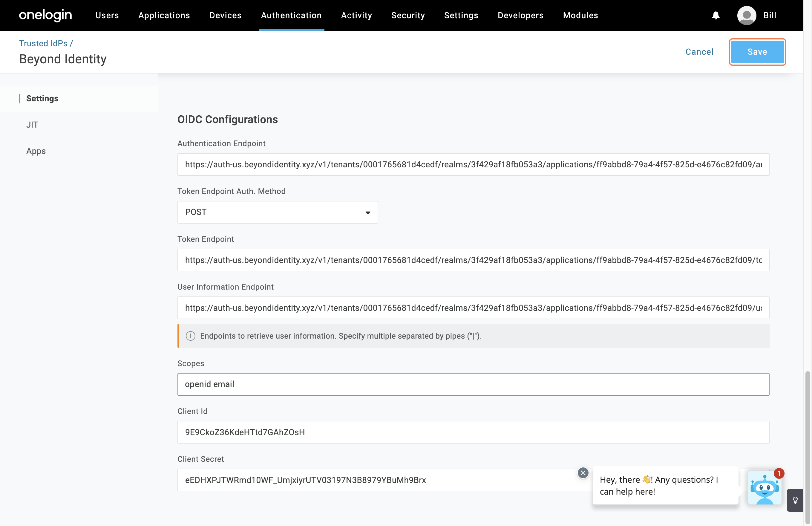This screenshot has height=526, width=812.
Task: Open the Devices menu
Action: (x=226, y=15)
